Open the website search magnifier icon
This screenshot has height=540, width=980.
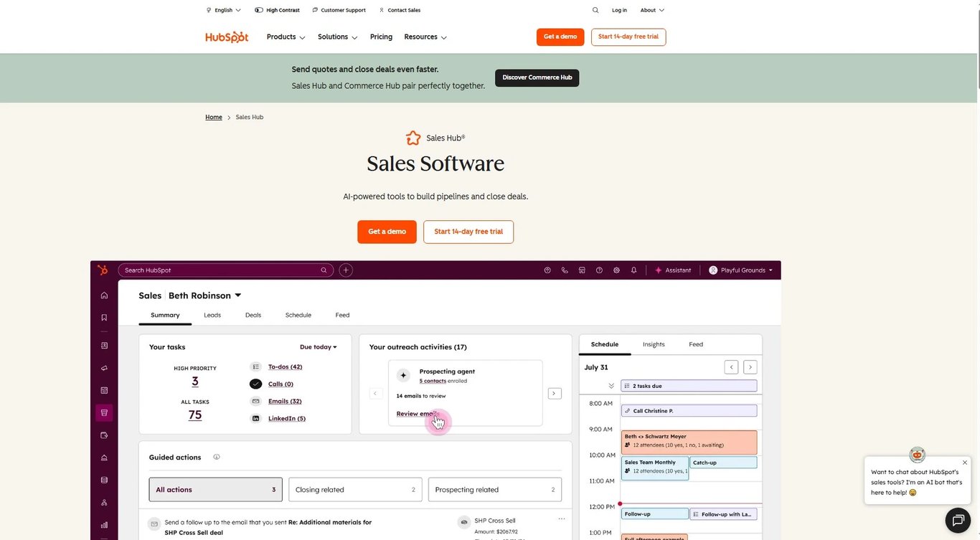(595, 10)
